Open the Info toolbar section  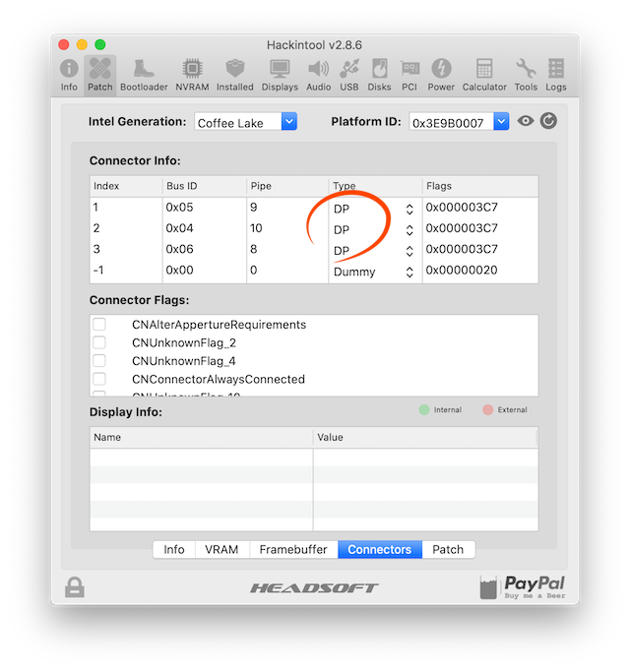click(69, 75)
